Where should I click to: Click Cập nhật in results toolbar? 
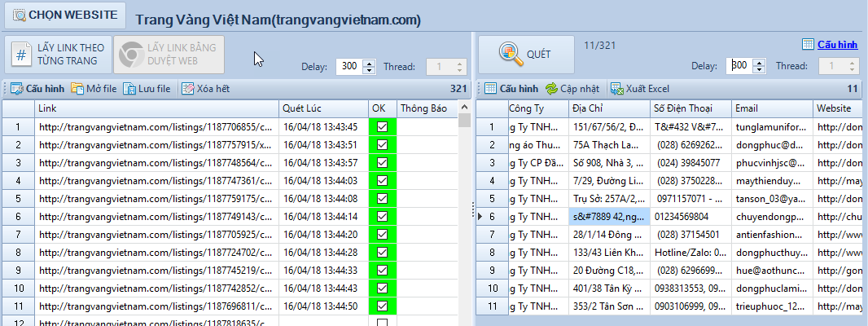[572, 89]
